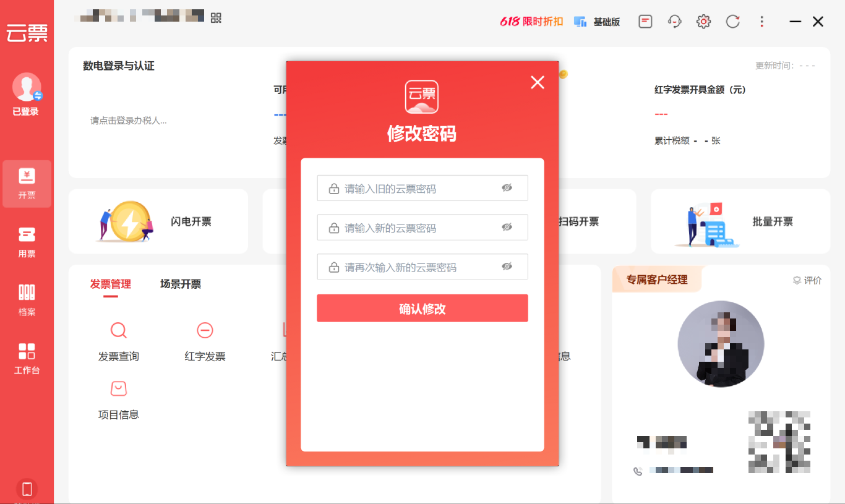Click 请点击登录办税人 login prompt
This screenshot has height=504, width=845.
pyautogui.click(x=129, y=121)
